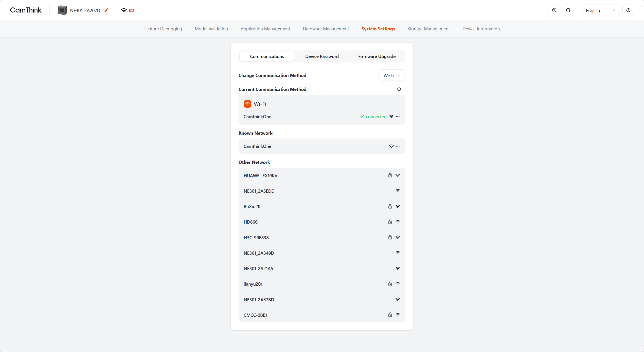Image resolution: width=644 pixels, height=352 pixels.
Task: Click lock icon beside HUAWEI-EX19KV
Action: click(x=390, y=175)
